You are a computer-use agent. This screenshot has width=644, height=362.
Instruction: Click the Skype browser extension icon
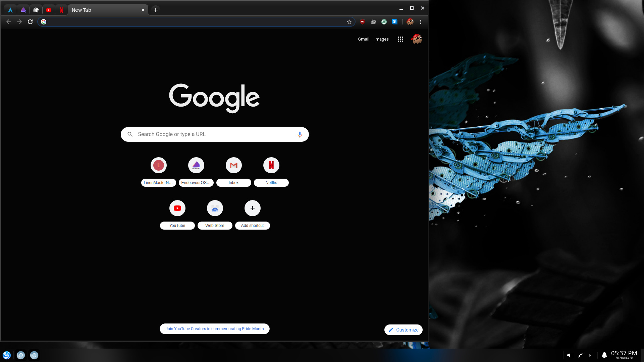[x=394, y=22]
